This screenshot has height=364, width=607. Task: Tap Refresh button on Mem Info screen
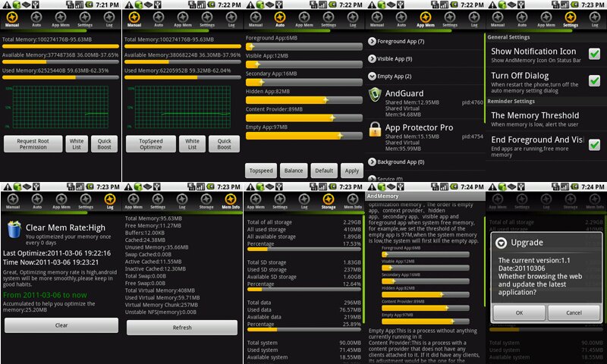[x=182, y=328]
